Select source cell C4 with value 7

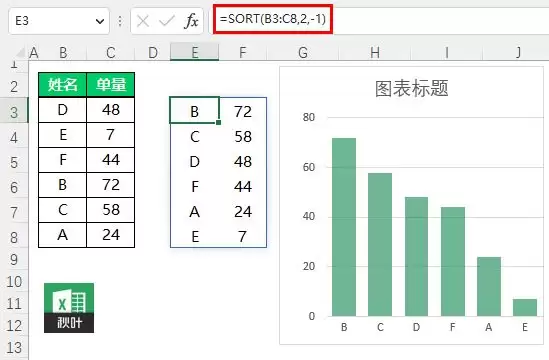click(x=111, y=135)
